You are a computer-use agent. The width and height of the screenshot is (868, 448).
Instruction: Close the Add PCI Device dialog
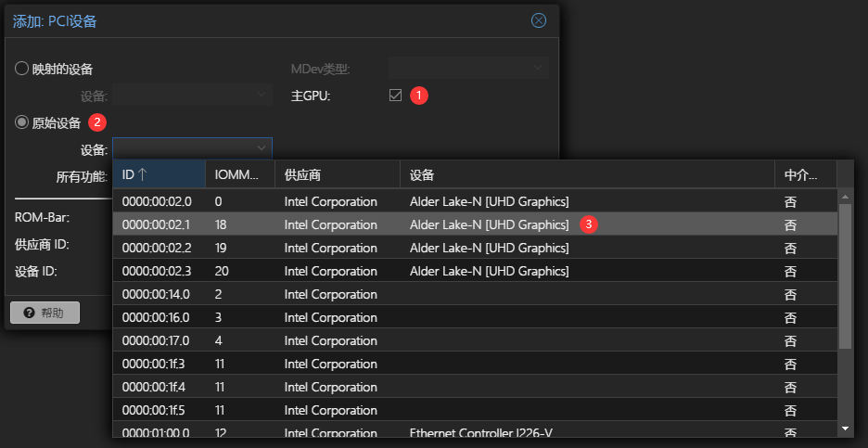click(539, 20)
